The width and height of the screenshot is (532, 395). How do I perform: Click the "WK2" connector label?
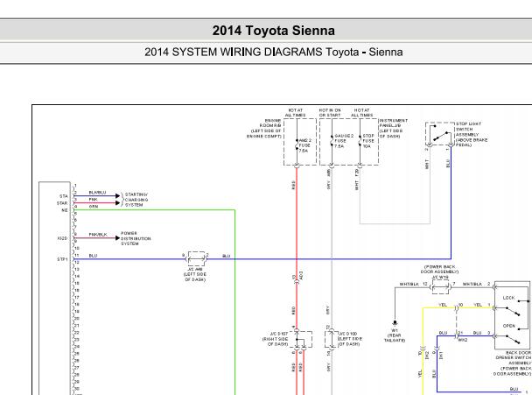click(x=463, y=340)
